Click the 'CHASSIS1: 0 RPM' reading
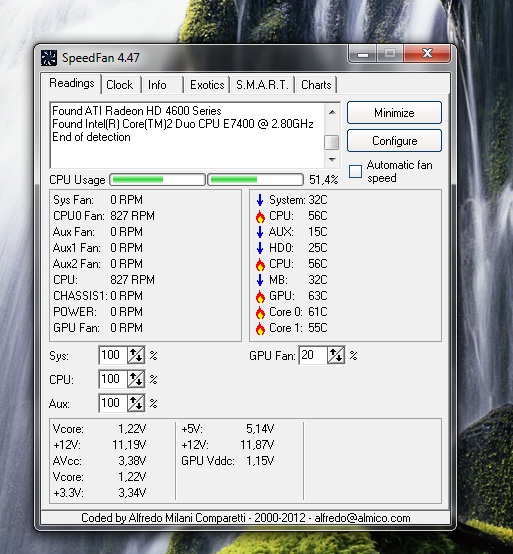 click(98, 296)
